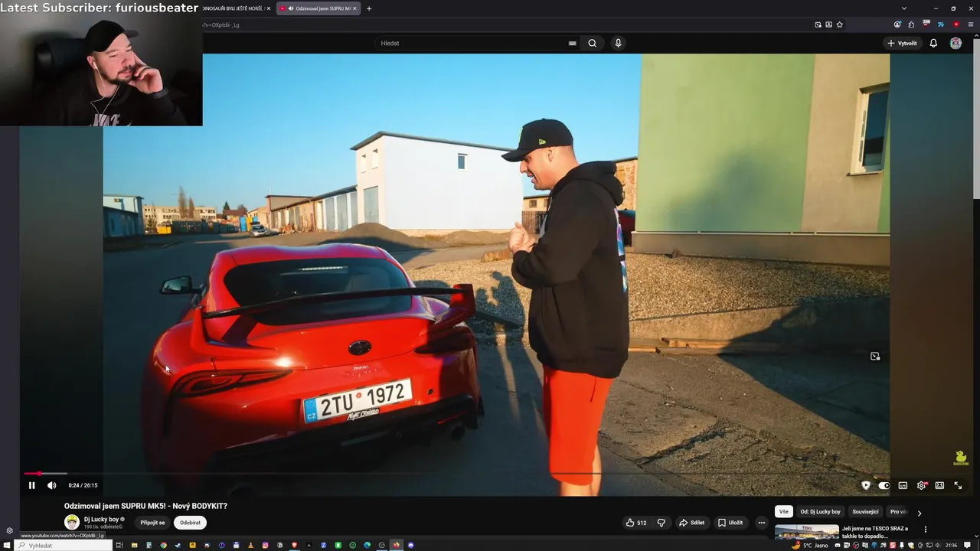Pause the video playback

(x=31, y=485)
